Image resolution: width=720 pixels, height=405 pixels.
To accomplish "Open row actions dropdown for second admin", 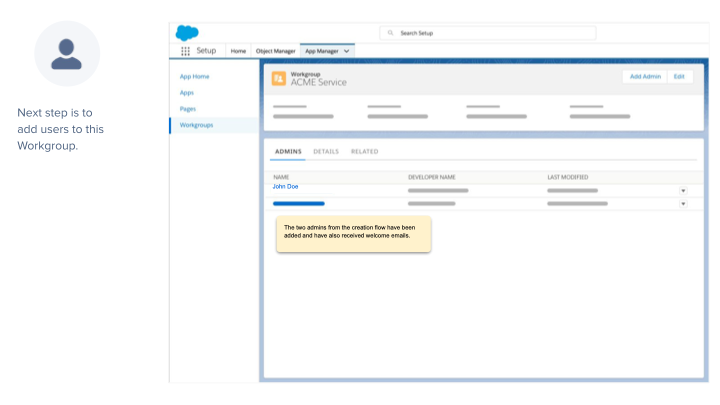I will [x=683, y=204].
